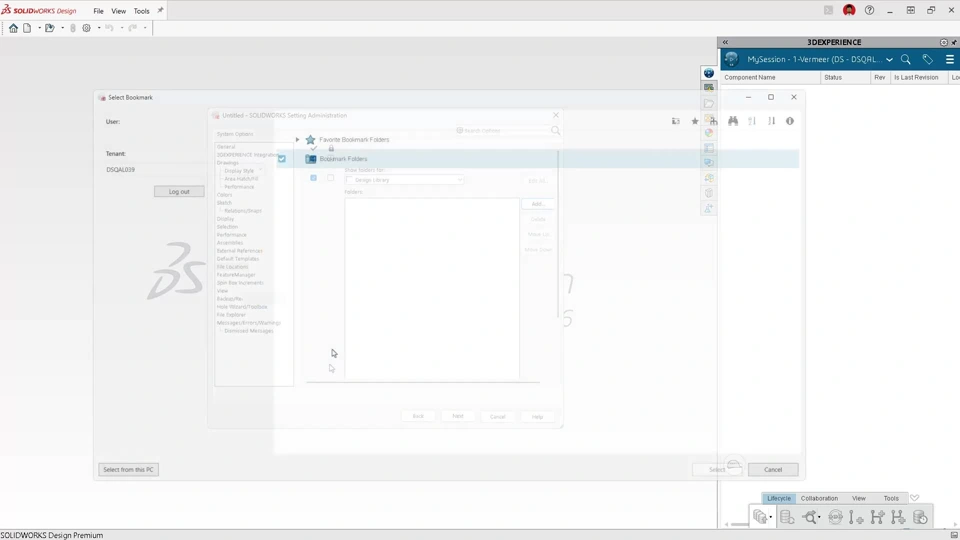
Task: Expand the Favorite Bookmark Folders node
Action: click(298, 140)
